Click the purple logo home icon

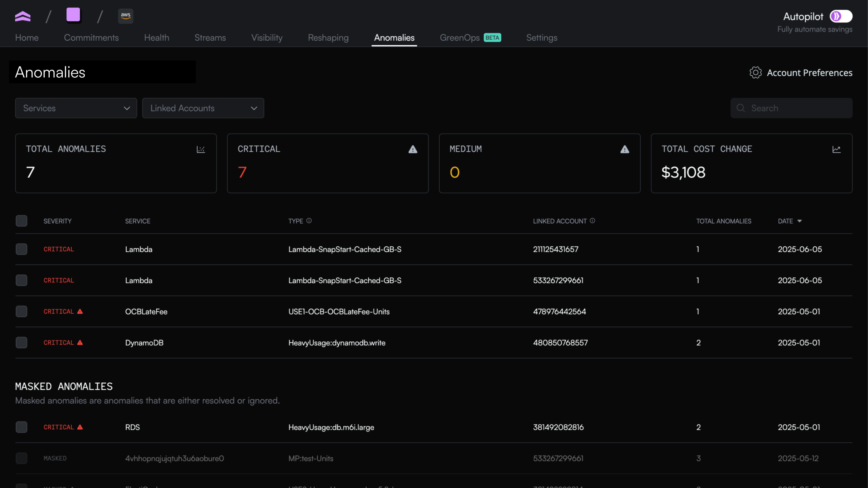23,16
